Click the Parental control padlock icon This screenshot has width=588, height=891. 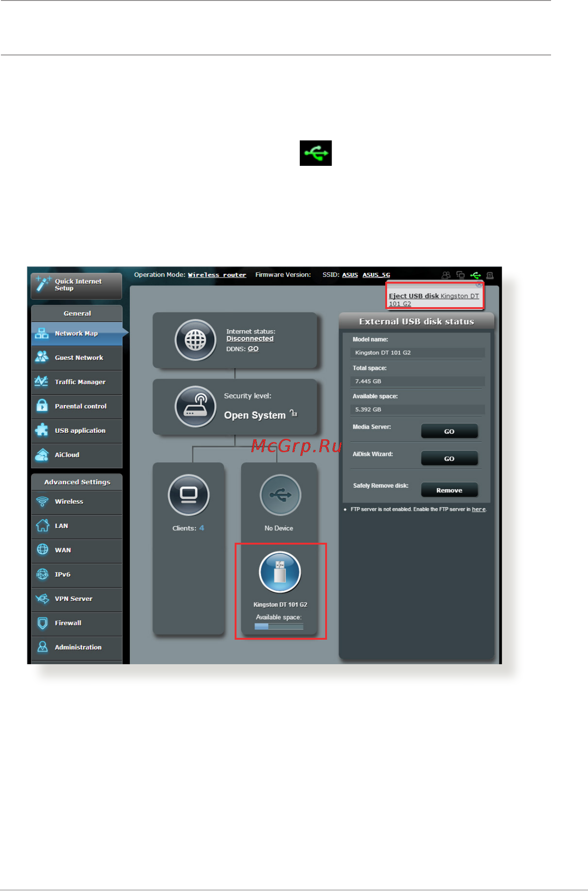(x=42, y=406)
